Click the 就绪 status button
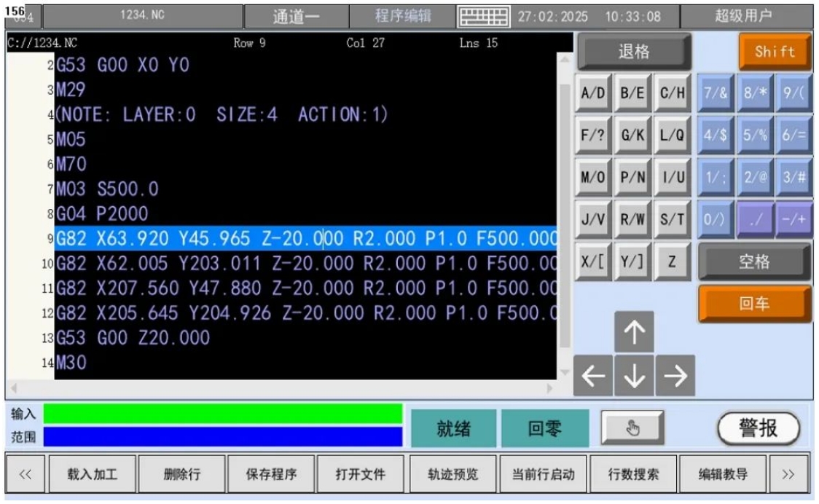Viewport: 819px width, 504px height. point(453,428)
